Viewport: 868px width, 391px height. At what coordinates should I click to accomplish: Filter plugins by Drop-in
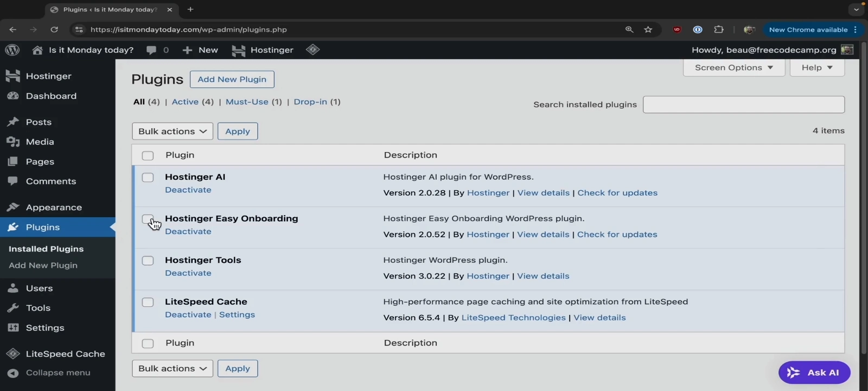pyautogui.click(x=310, y=102)
